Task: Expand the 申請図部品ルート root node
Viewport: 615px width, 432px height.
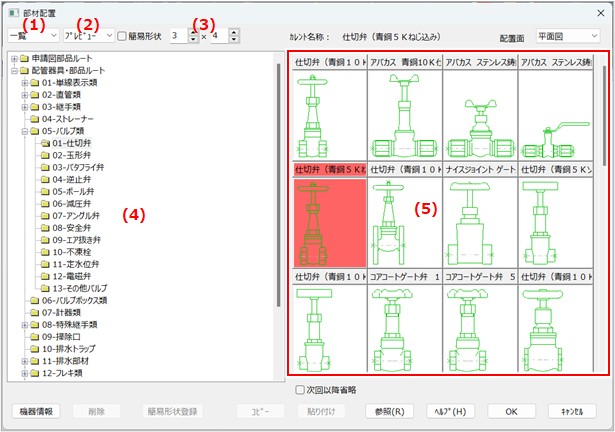Action: click(x=13, y=57)
